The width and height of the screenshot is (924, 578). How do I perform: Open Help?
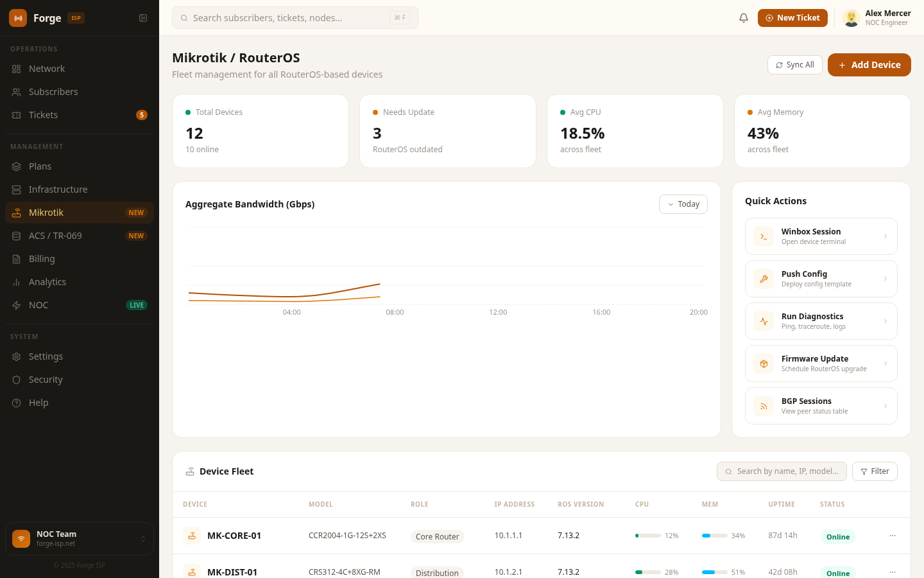pos(80,403)
